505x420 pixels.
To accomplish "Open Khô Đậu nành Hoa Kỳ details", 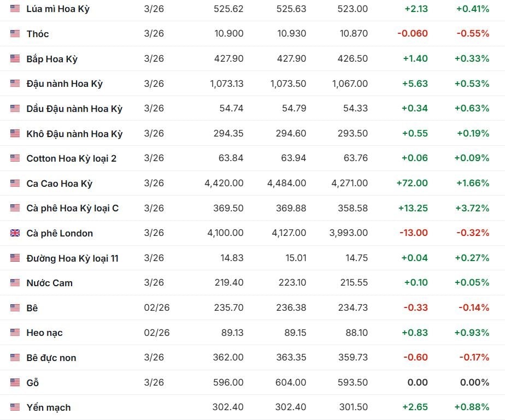I will pos(74,134).
